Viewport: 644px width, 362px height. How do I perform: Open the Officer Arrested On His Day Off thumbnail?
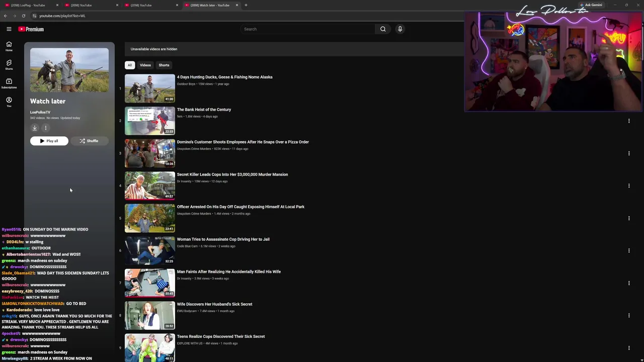[x=150, y=218]
